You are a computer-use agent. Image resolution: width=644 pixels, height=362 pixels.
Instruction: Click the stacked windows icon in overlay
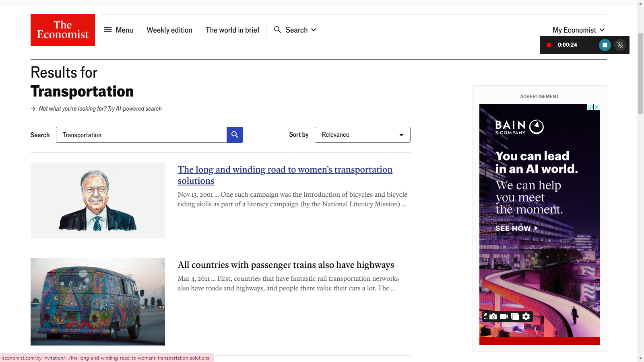(x=515, y=317)
